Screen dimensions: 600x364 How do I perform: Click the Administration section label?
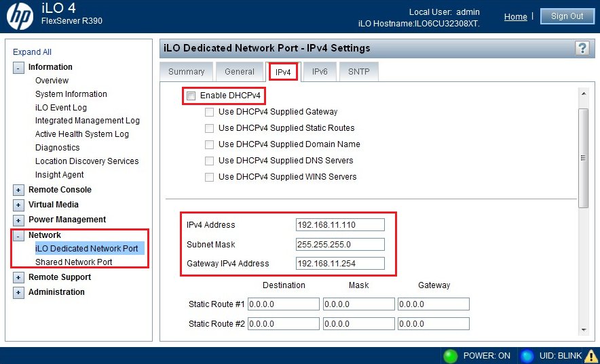point(56,292)
